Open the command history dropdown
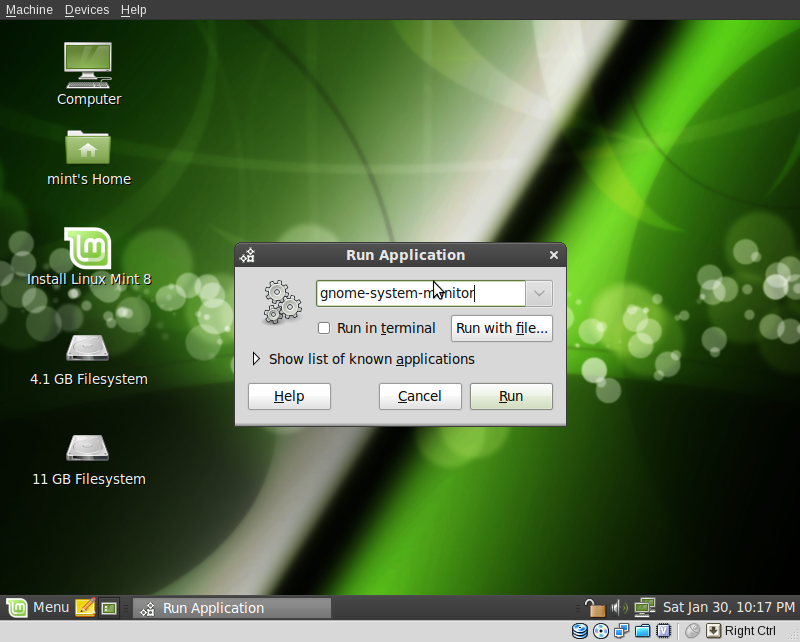 [x=539, y=293]
